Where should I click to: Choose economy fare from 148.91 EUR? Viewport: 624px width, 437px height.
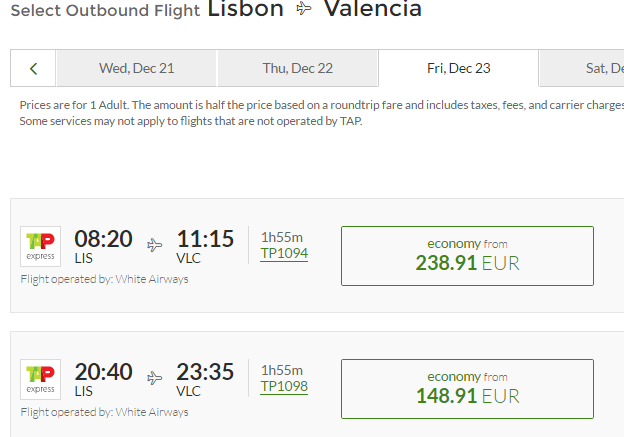pos(467,388)
